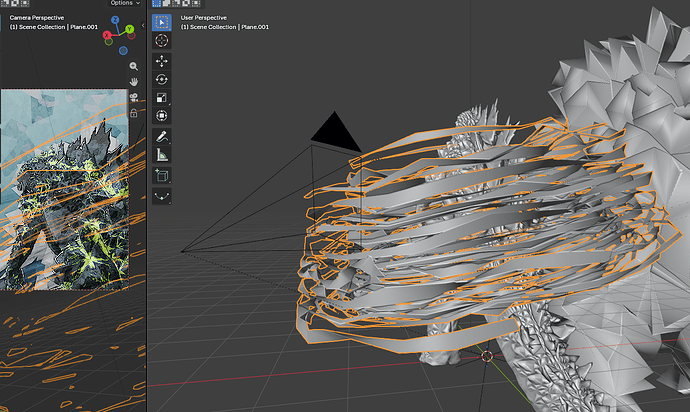
Task: Toggle camera view with the camera icon
Action: pos(134,97)
